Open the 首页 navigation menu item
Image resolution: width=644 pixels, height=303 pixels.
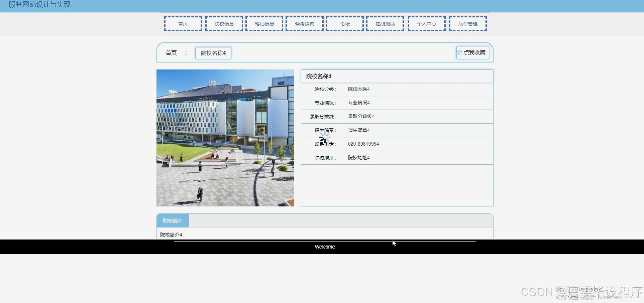183,24
